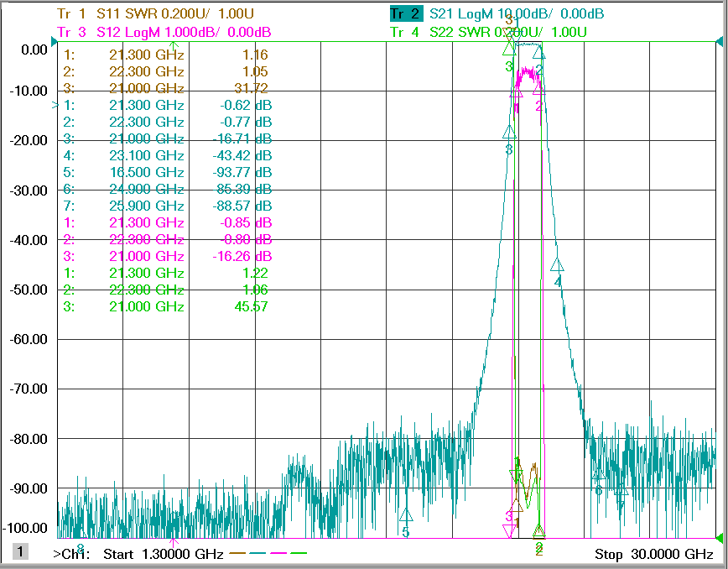728x569 pixels.
Task: Click the Stop 30.0000 GHz frequency label
Action: click(653, 554)
